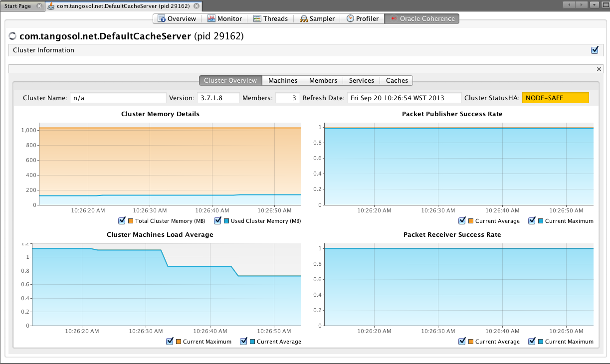Image resolution: width=610 pixels, height=364 pixels.
Task: Open the Services tab
Action: tap(361, 80)
